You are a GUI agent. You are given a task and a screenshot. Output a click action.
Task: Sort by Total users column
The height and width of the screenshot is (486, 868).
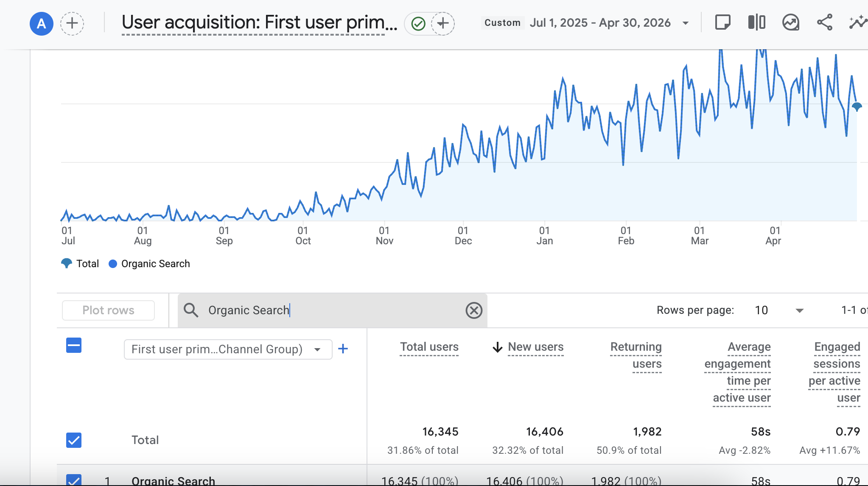429,347
